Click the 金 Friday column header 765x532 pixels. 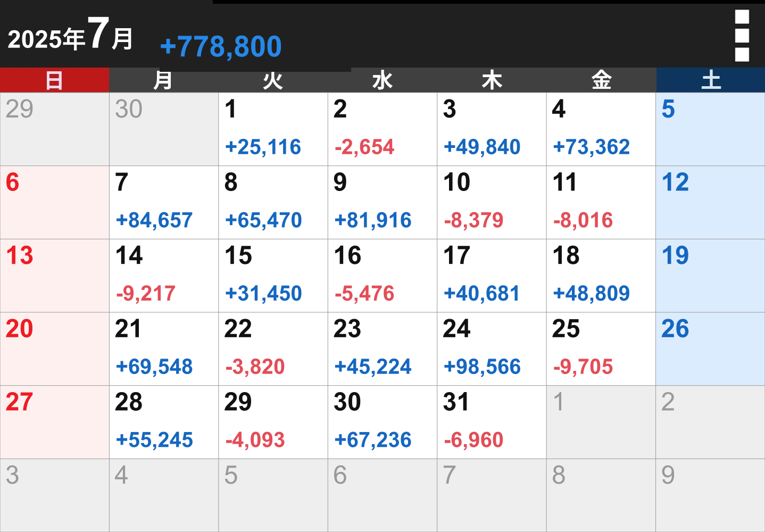point(601,80)
